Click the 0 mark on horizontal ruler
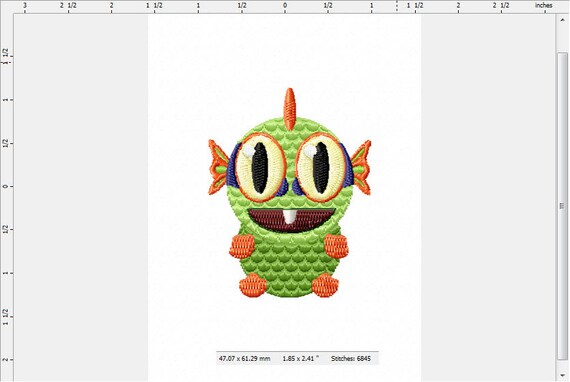The width and height of the screenshot is (570, 382). 285,5
